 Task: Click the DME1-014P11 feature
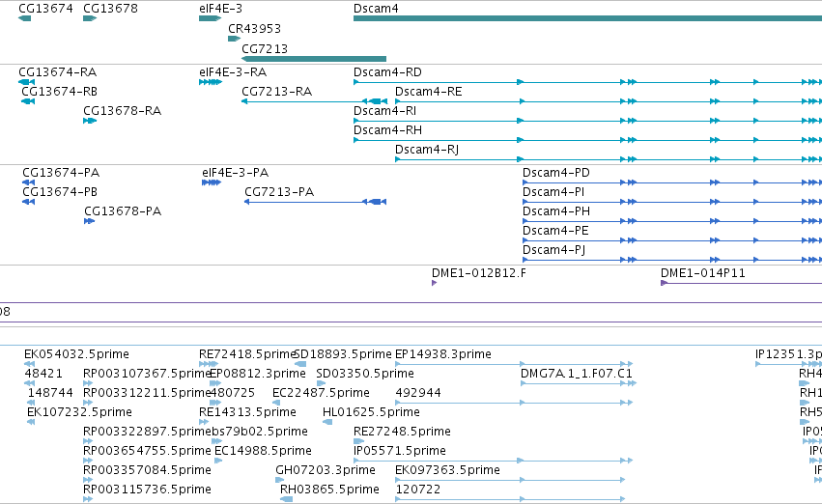pyautogui.click(x=741, y=284)
